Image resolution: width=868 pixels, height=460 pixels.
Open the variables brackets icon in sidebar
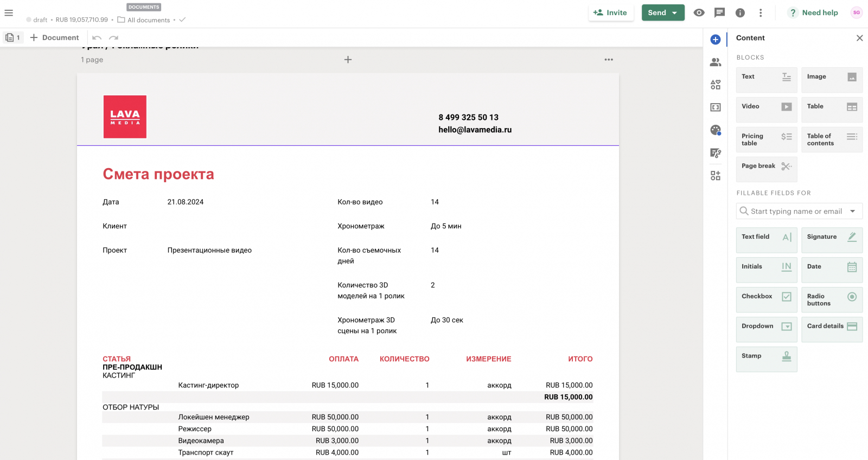click(x=716, y=107)
